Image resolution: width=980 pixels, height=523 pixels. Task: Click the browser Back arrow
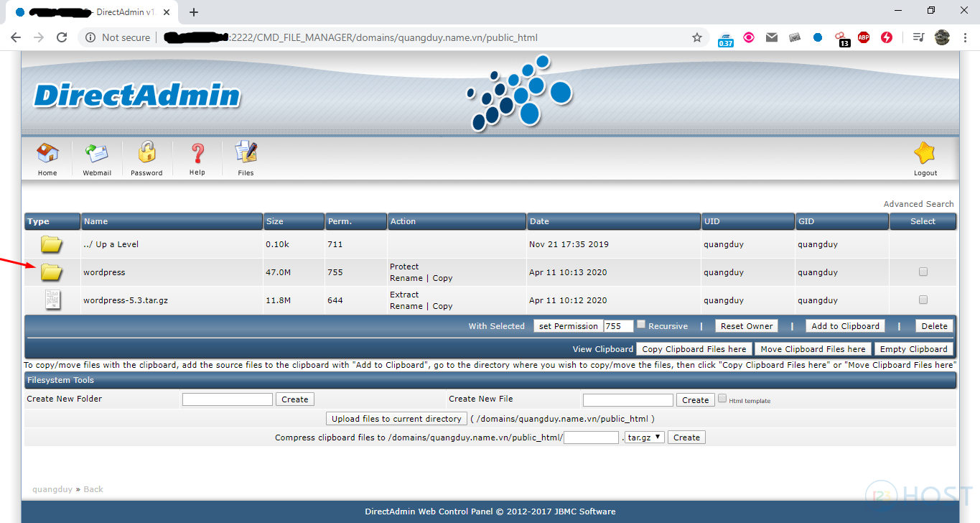click(16, 37)
